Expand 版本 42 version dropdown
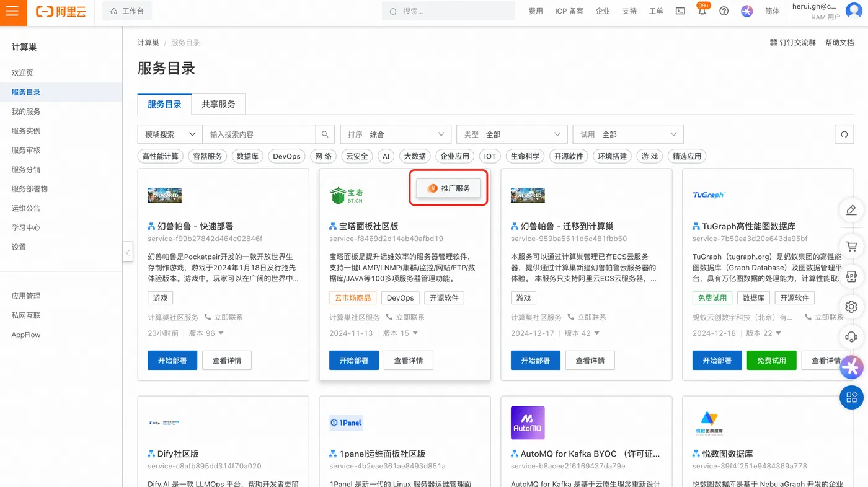868x487 pixels. click(582, 333)
